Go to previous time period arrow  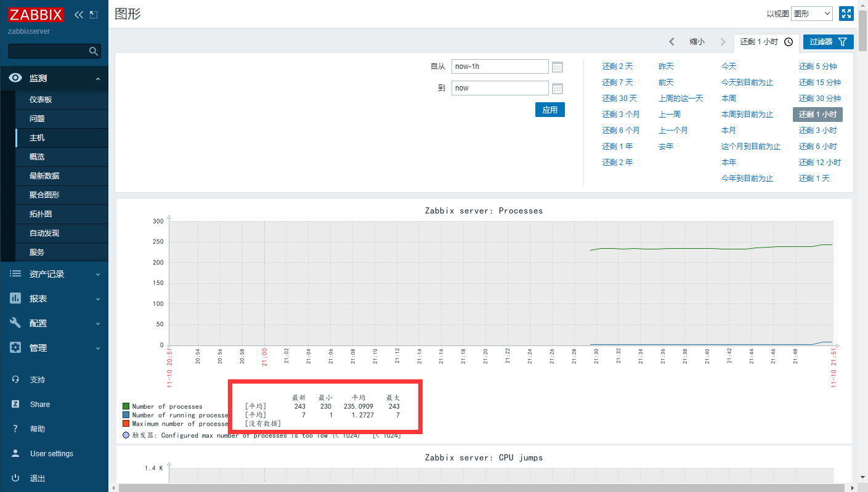pyautogui.click(x=671, y=42)
